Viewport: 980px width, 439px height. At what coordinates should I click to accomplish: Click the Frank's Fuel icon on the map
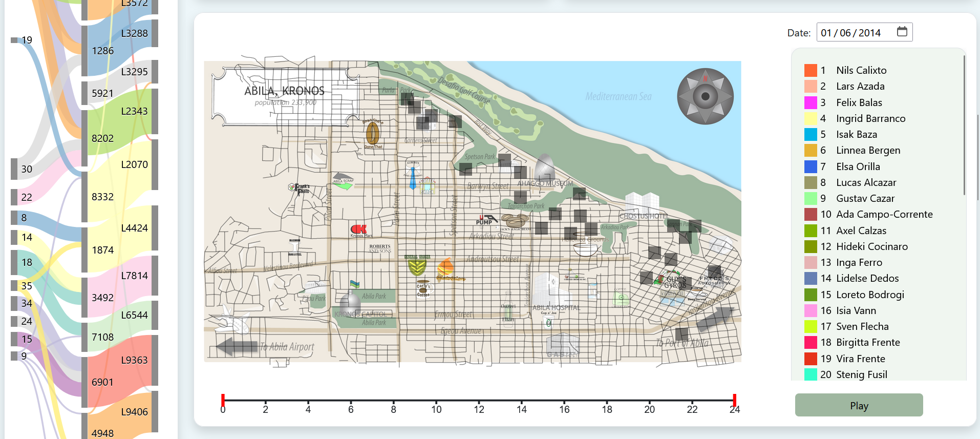click(x=299, y=189)
